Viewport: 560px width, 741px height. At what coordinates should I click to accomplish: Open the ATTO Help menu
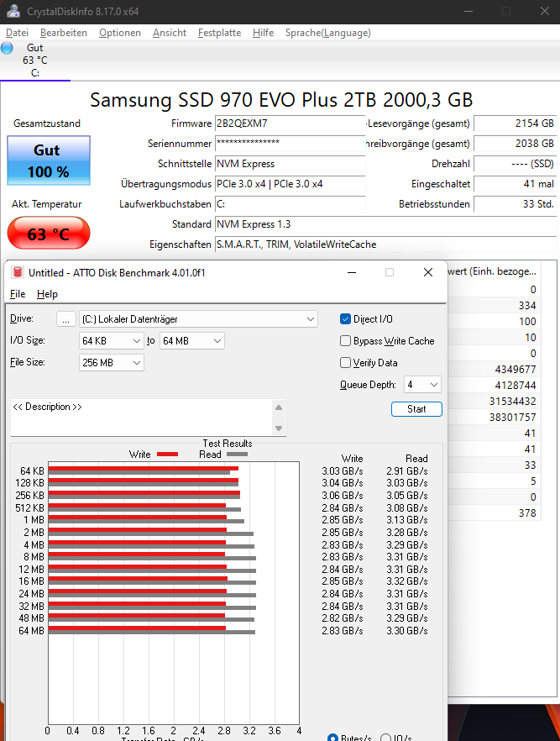point(47,294)
